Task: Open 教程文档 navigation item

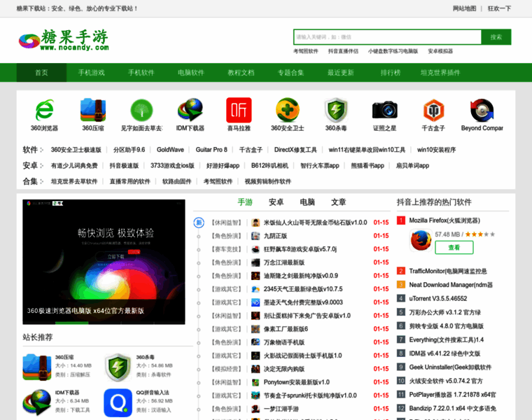Action: [241, 72]
